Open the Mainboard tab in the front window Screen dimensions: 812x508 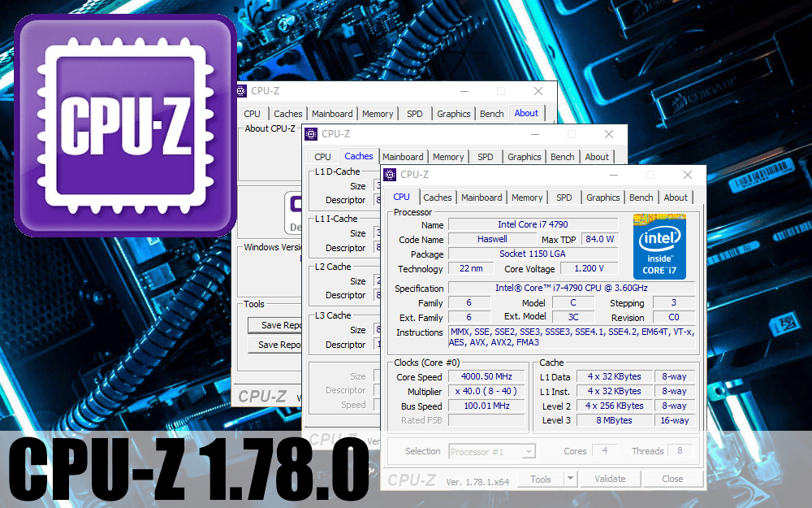[482, 198]
